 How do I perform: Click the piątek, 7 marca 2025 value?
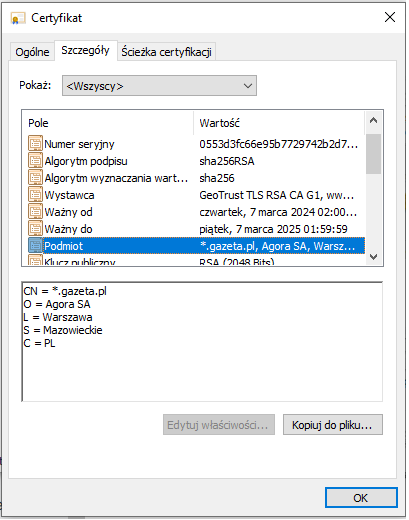273,229
